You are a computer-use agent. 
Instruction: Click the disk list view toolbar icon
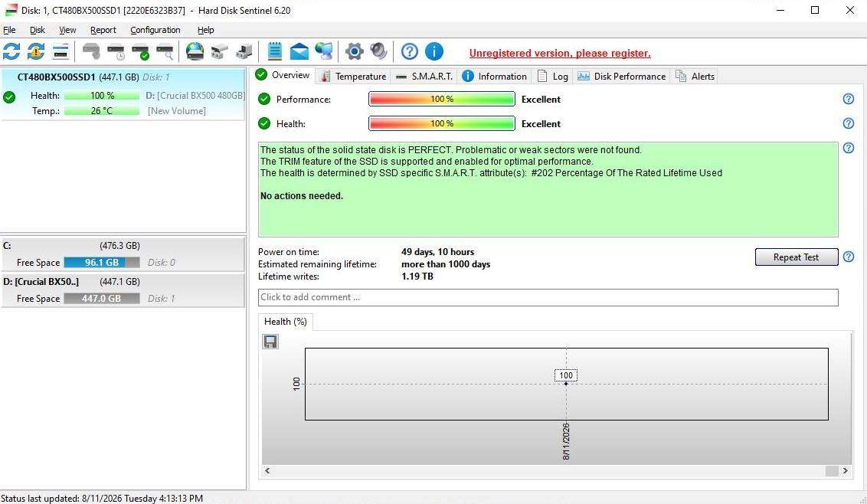tap(61, 51)
